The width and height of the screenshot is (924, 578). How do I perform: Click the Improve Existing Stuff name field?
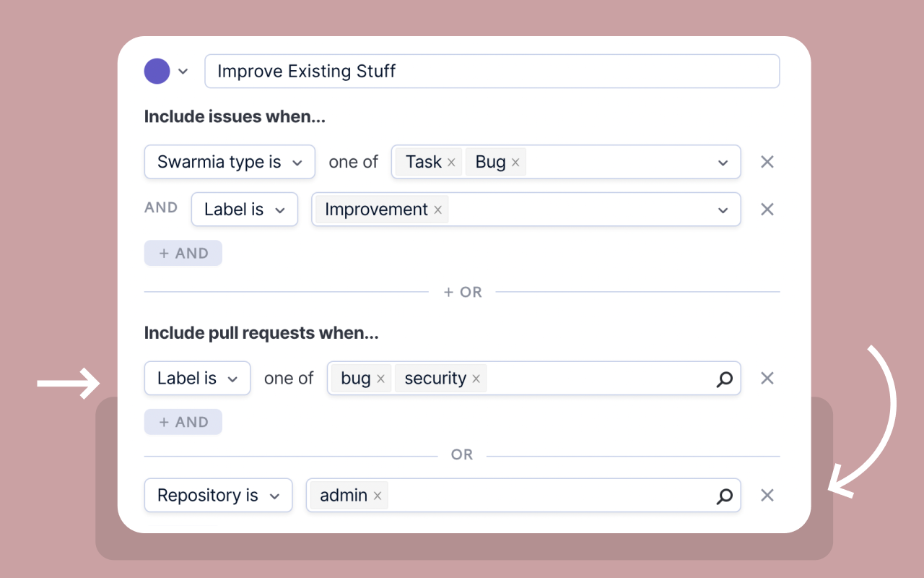(x=492, y=72)
